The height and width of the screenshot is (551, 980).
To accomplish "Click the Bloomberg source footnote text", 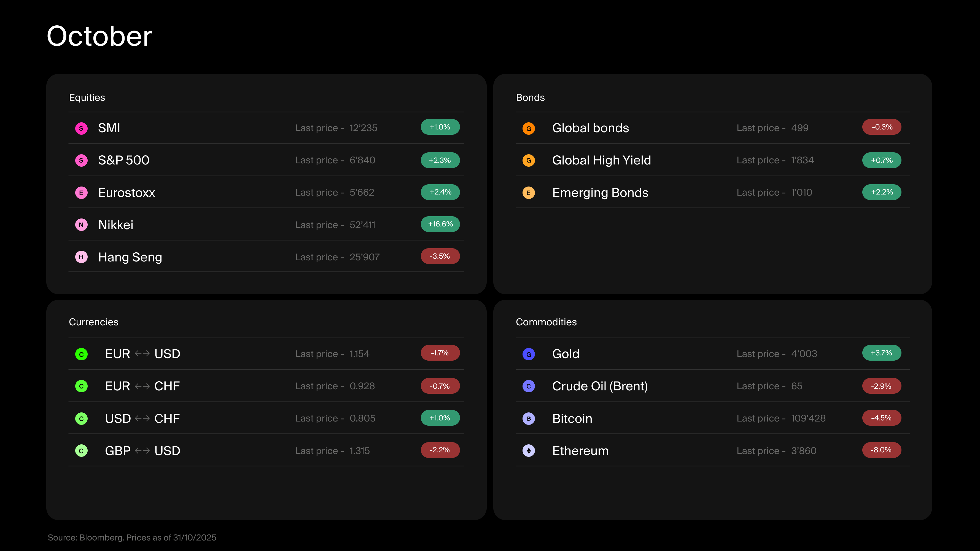I will tap(132, 537).
